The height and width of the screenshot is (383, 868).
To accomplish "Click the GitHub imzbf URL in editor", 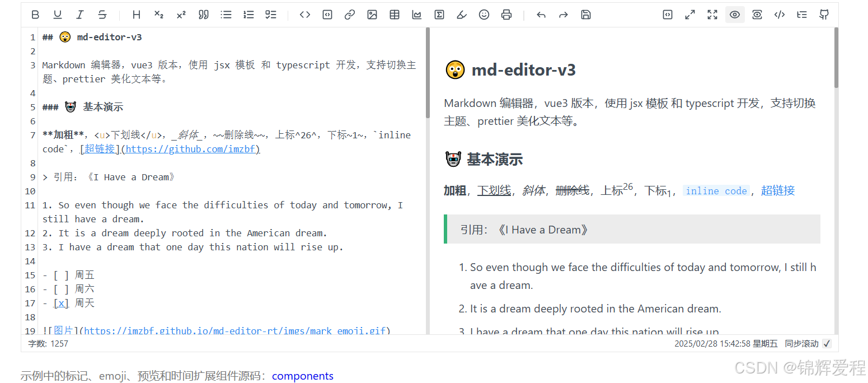I will click(191, 149).
